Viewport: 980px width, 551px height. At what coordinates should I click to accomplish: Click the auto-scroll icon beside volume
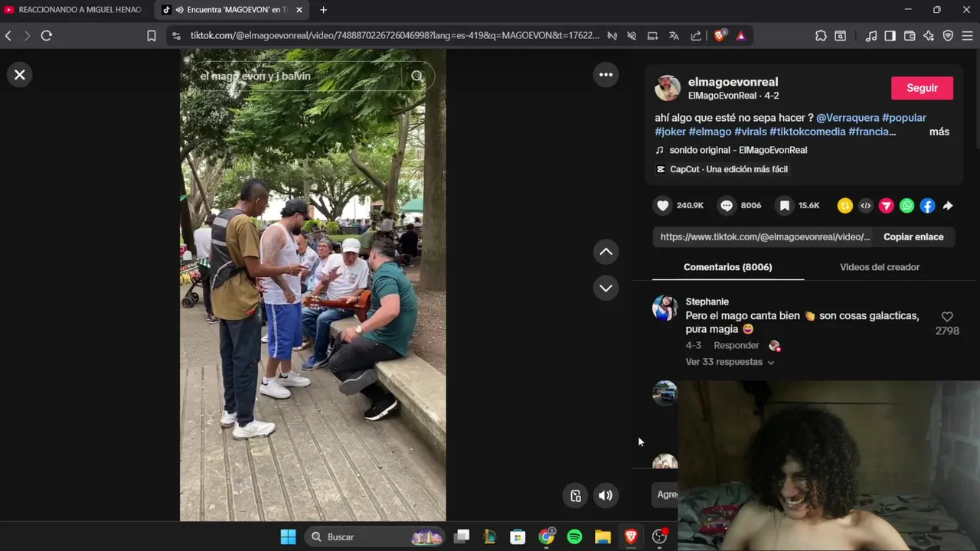click(576, 495)
